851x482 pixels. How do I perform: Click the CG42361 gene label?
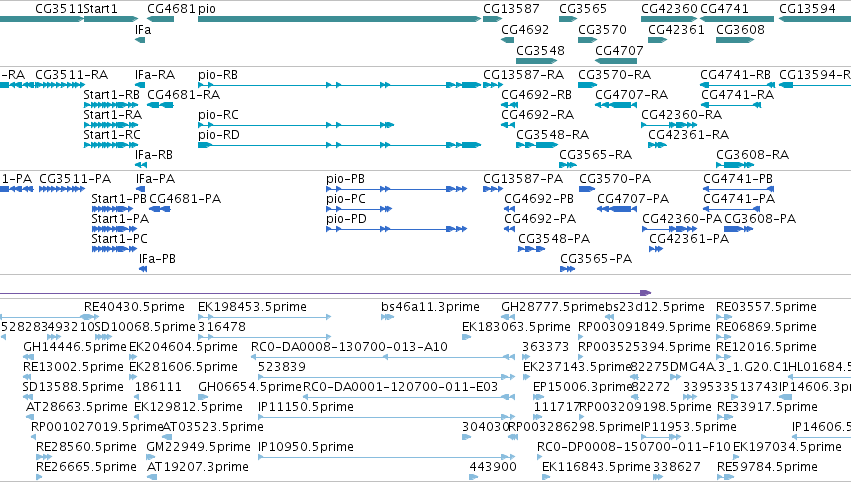pyautogui.click(x=676, y=29)
